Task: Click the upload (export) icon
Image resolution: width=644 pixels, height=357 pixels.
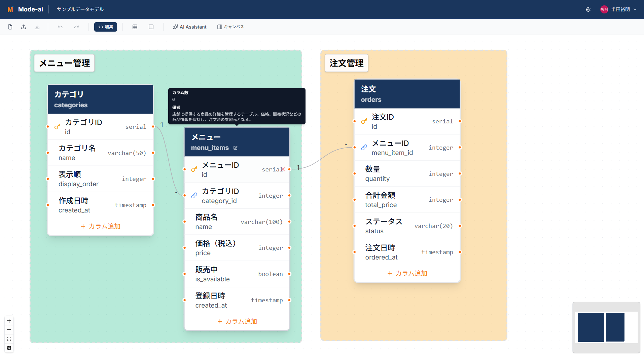Action: pyautogui.click(x=24, y=27)
